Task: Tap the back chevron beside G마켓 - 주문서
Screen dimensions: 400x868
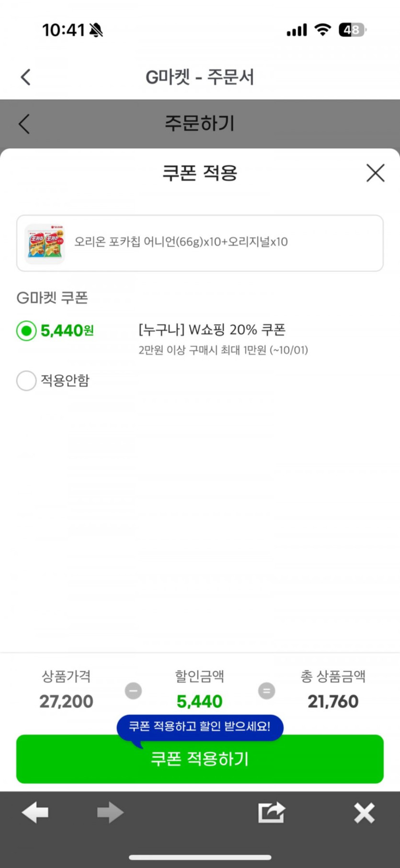Action: click(x=26, y=77)
